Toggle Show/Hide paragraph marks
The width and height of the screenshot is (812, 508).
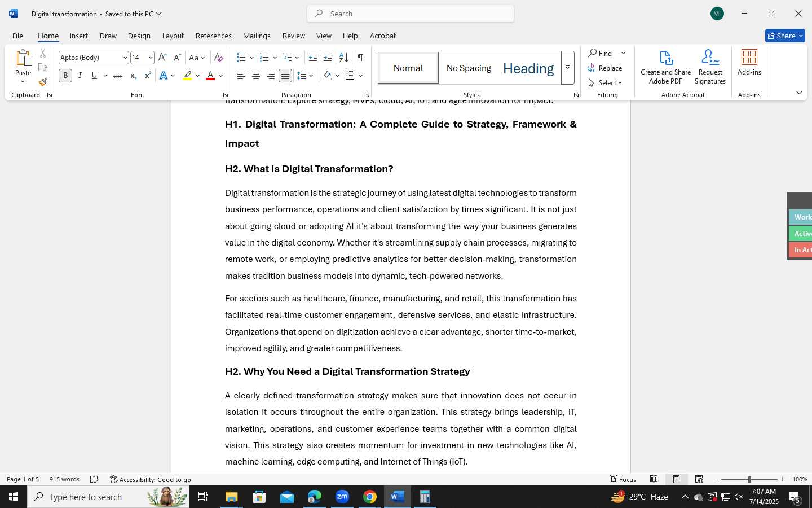[x=360, y=58]
